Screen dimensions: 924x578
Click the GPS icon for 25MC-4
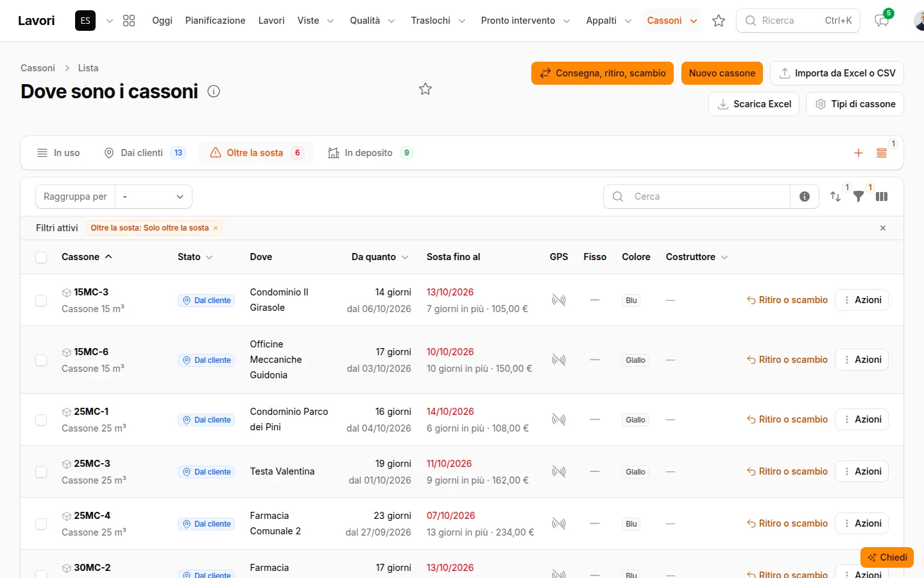(559, 523)
